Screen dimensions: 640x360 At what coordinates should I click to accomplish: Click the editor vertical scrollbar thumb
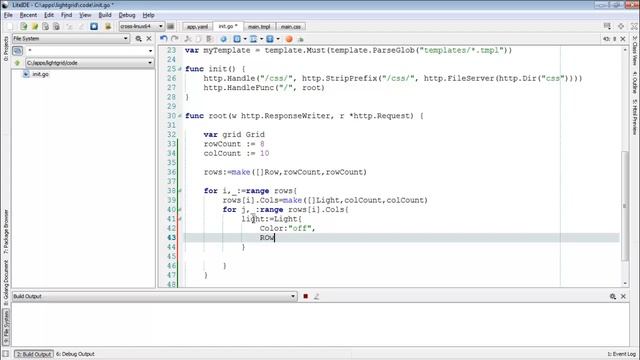625,206
